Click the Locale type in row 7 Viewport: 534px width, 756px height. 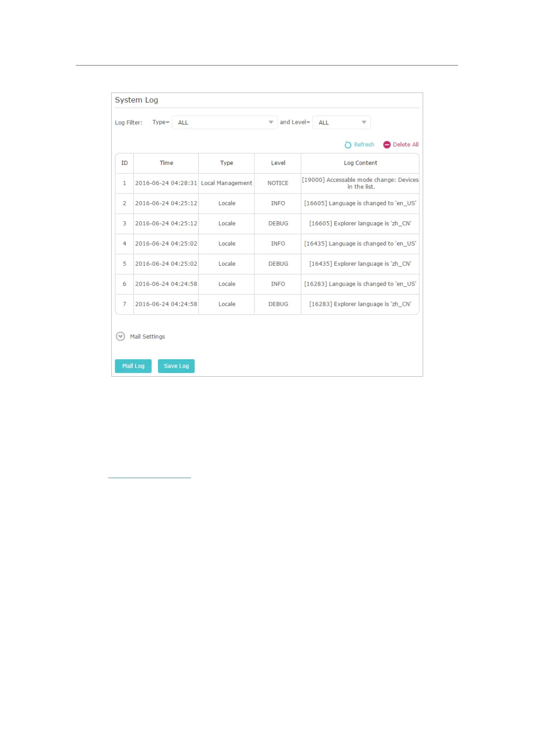tap(227, 304)
